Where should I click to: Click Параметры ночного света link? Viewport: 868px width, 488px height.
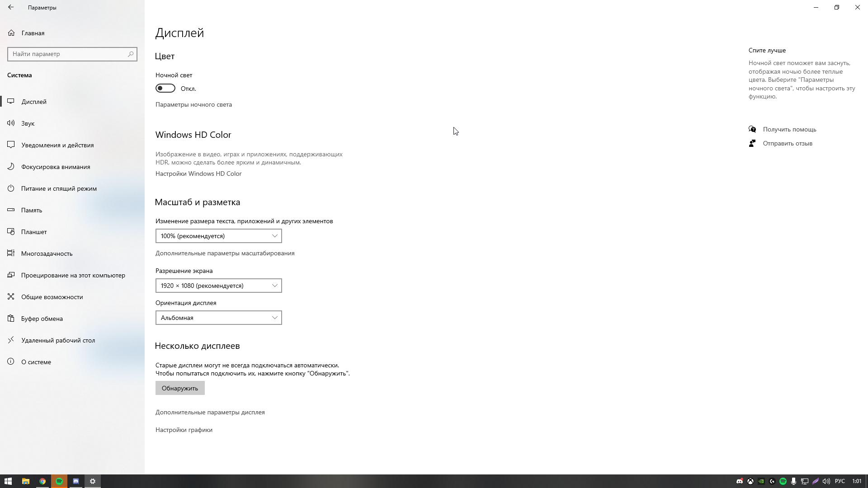pyautogui.click(x=194, y=104)
